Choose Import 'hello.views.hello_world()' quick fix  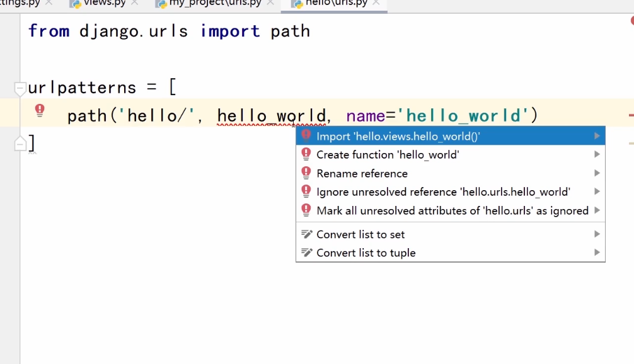click(451, 136)
